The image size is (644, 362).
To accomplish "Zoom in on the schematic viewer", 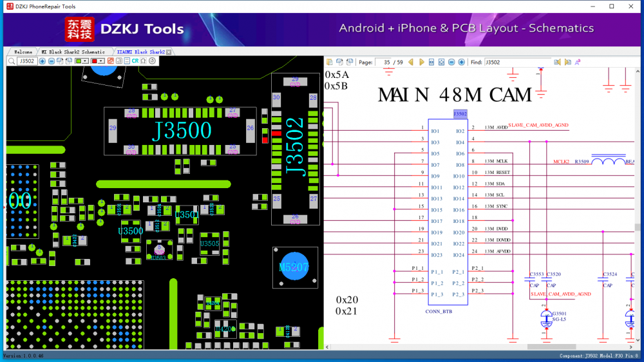I will coord(462,62).
